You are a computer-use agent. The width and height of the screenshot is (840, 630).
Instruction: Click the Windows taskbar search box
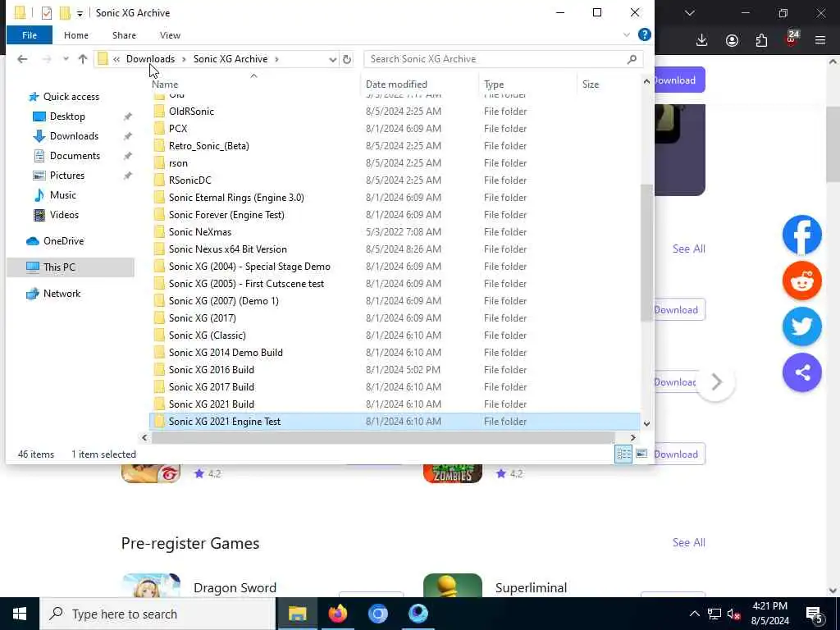[158, 614]
